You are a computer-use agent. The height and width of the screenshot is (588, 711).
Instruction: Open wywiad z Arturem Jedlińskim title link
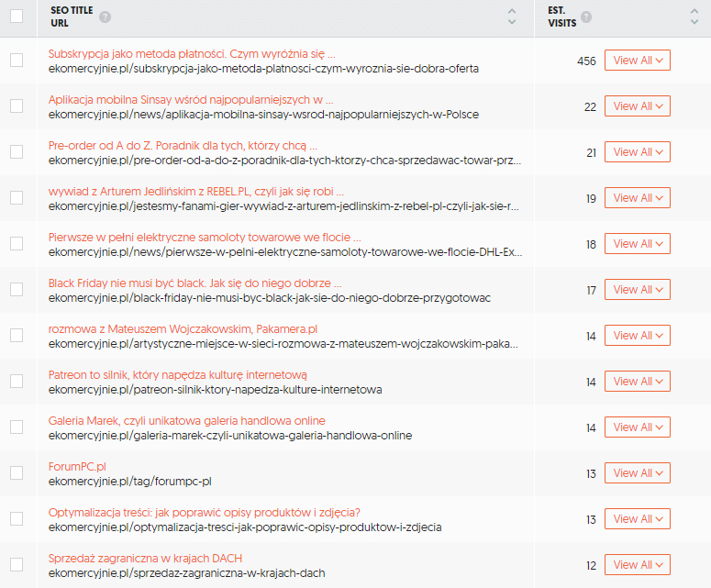[195, 191]
